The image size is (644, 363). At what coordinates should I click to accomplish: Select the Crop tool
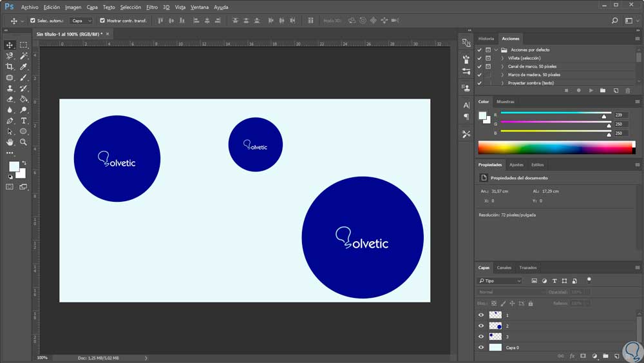point(10,66)
